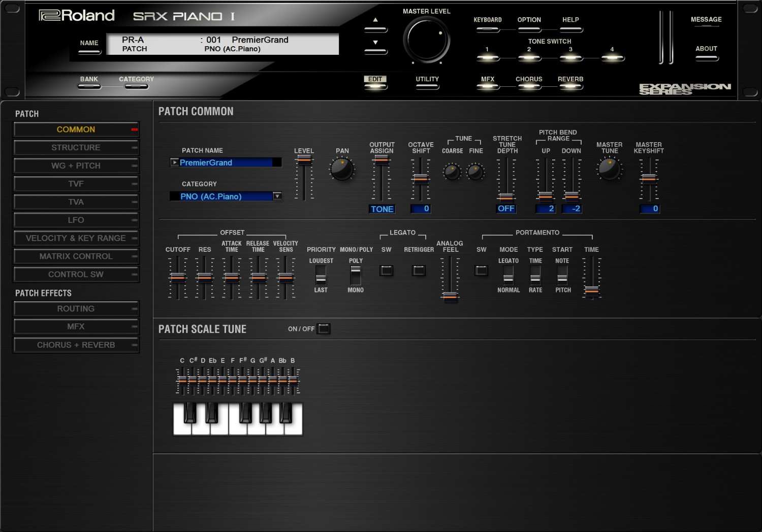Turn Patch Scale Tune on
Image resolution: width=762 pixels, height=532 pixels.
(324, 328)
